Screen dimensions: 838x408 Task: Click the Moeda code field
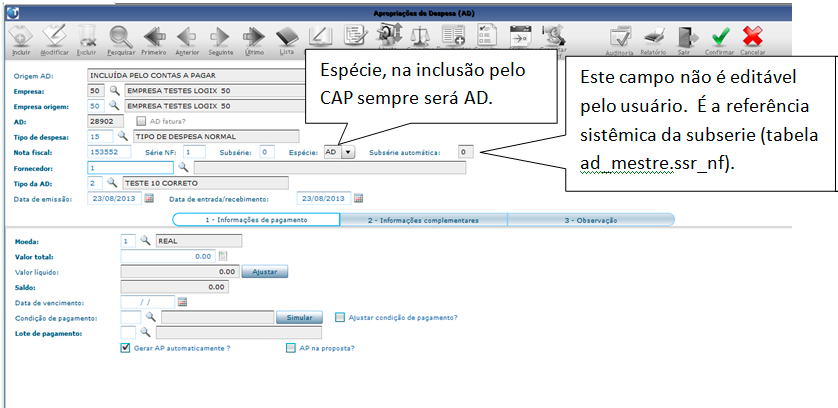pyautogui.click(x=128, y=241)
